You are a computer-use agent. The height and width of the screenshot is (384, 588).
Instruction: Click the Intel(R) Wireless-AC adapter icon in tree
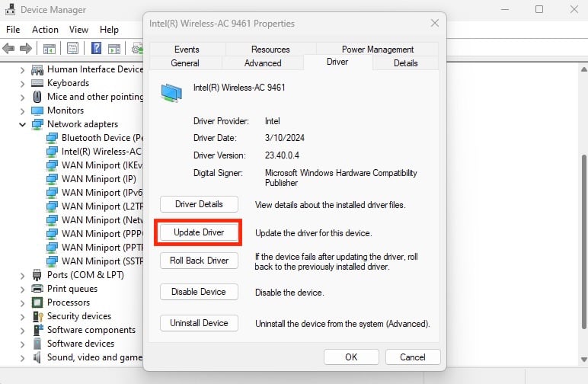click(52, 152)
